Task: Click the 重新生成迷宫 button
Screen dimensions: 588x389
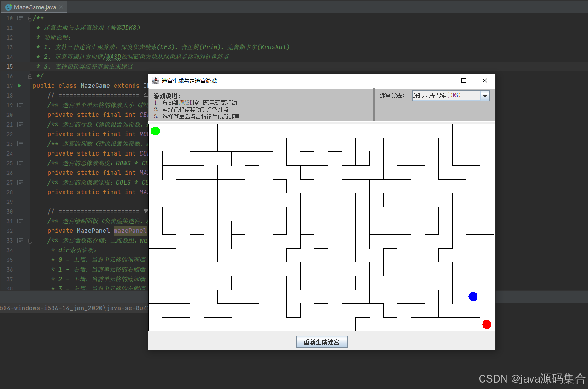Action: point(321,342)
